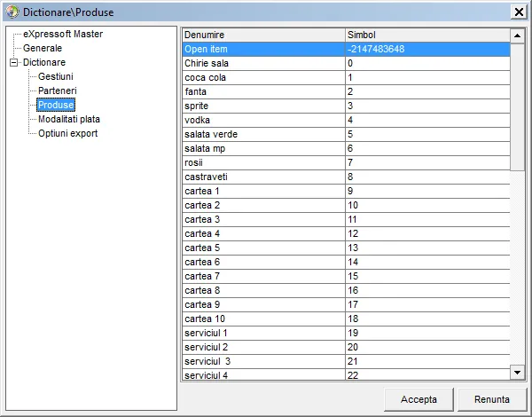Select Gestiuni in the tree
The width and height of the screenshot is (532, 417).
pyautogui.click(x=56, y=76)
